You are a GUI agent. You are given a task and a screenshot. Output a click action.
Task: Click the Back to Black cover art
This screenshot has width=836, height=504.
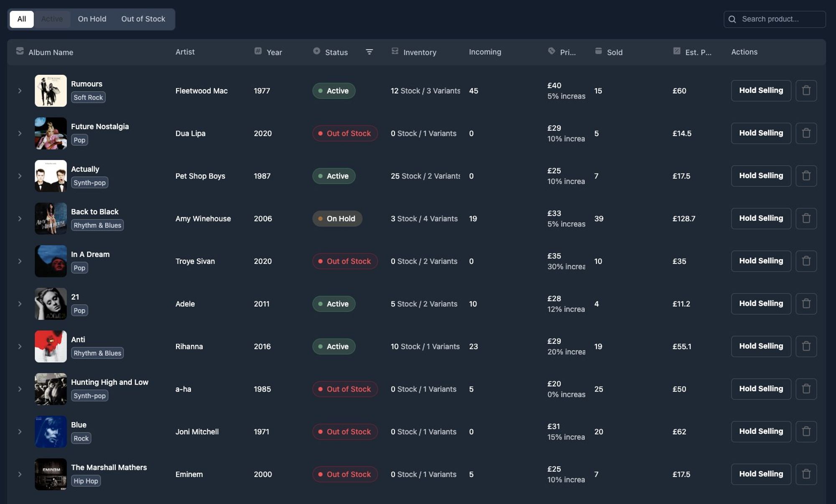51,219
